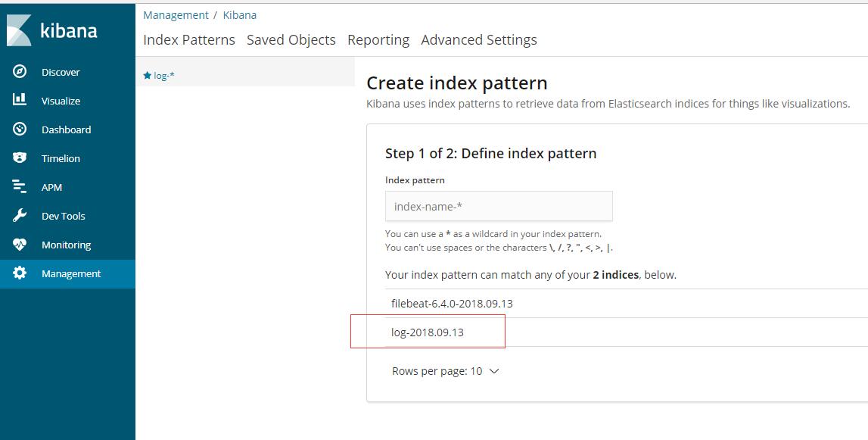Go to Discover in sidebar
Viewport: 868px width, 440px height.
point(61,72)
